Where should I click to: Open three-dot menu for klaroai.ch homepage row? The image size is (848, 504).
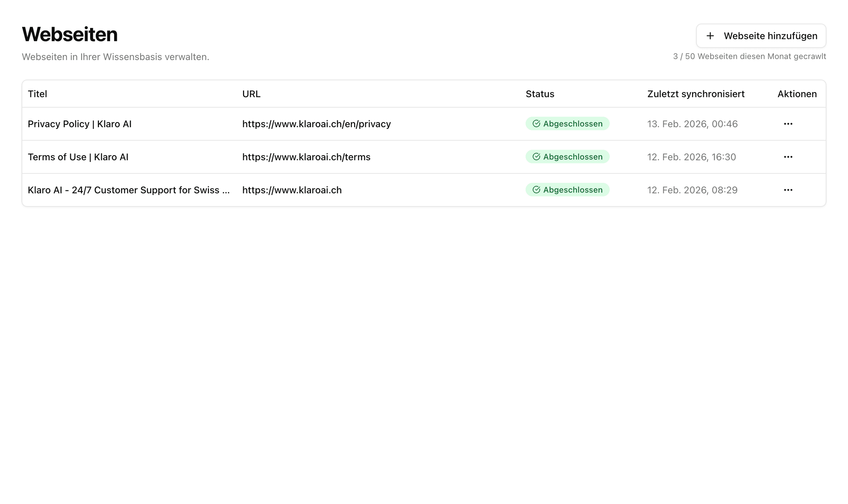(x=788, y=190)
